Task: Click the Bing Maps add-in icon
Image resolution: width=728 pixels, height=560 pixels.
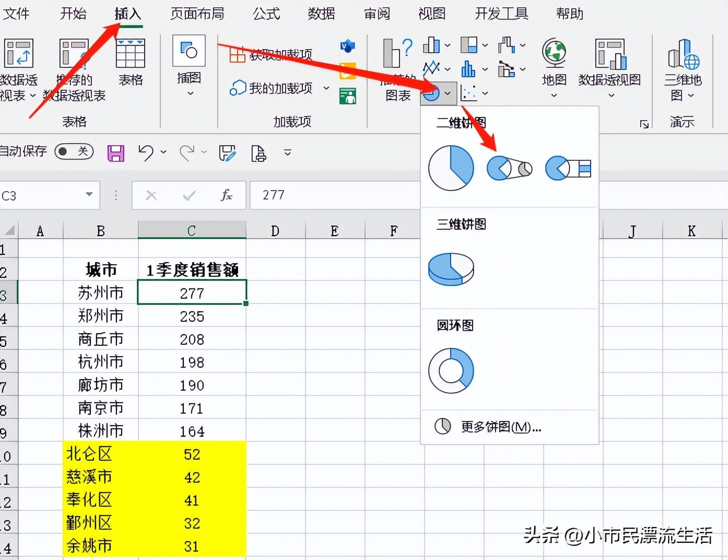Action: pos(347,71)
